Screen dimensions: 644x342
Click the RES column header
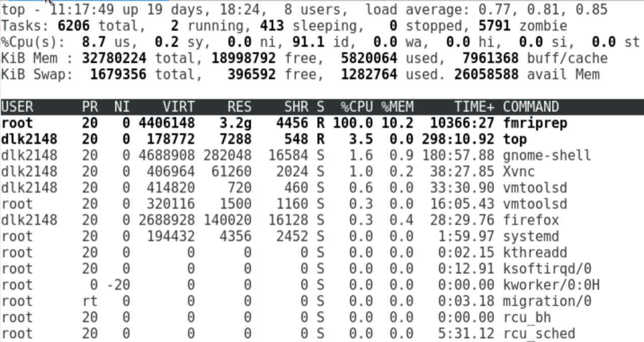tap(239, 106)
